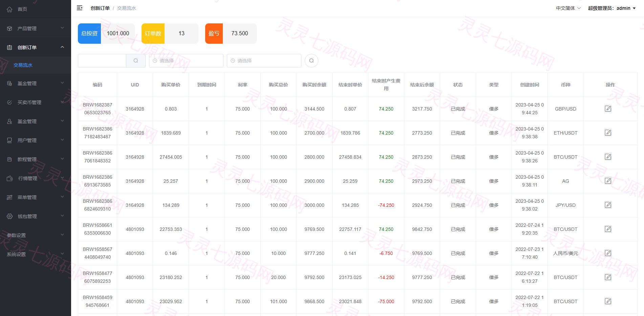Viewport: 644px width, 316px height.
Task: Click the blue 总投资 stat label
Action: coord(89,34)
